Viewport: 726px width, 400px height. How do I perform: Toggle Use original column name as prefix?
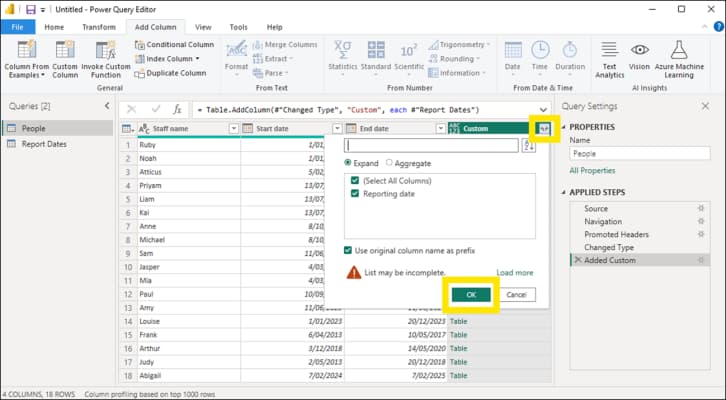click(x=348, y=250)
